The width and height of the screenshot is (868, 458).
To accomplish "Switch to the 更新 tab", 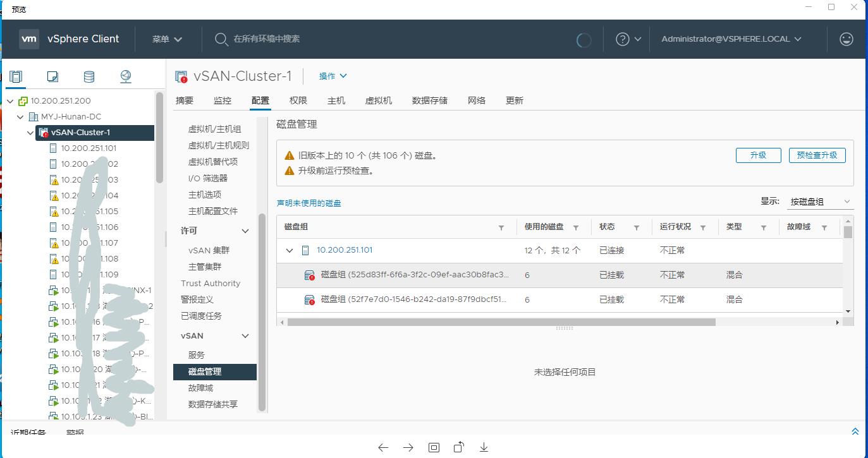I will (x=515, y=100).
